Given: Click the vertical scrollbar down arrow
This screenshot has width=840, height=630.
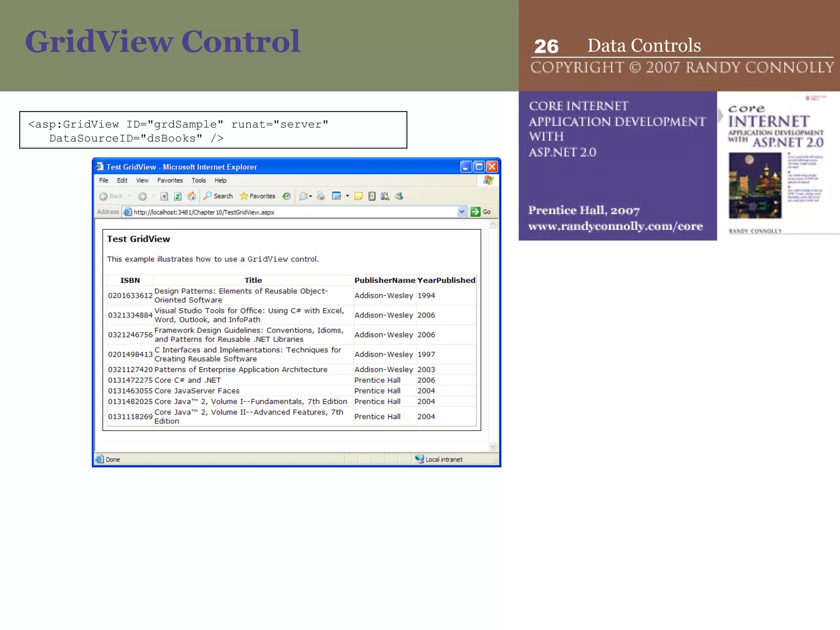Looking at the screenshot, I should 493,446.
